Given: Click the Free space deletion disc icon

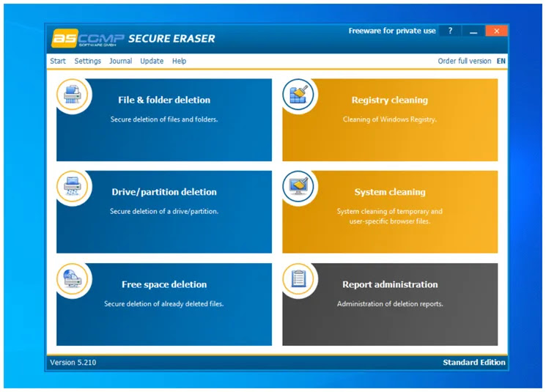Looking at the screenshot, I should coord(73,279).
